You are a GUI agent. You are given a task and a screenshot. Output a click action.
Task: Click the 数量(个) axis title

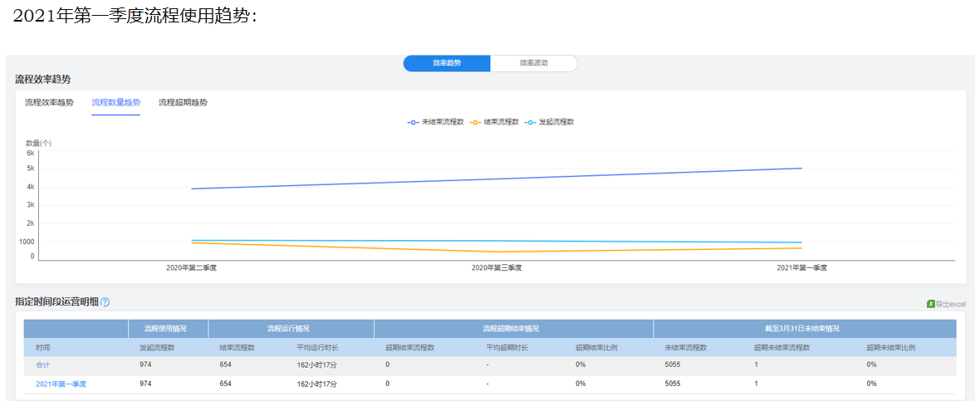click(x=39, y=143)
